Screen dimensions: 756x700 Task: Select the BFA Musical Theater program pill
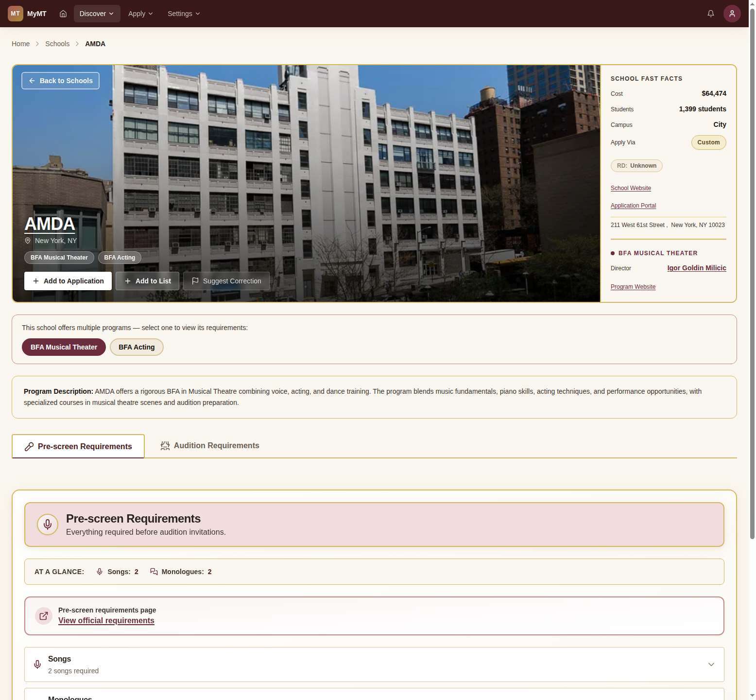[x=64, y=347]
